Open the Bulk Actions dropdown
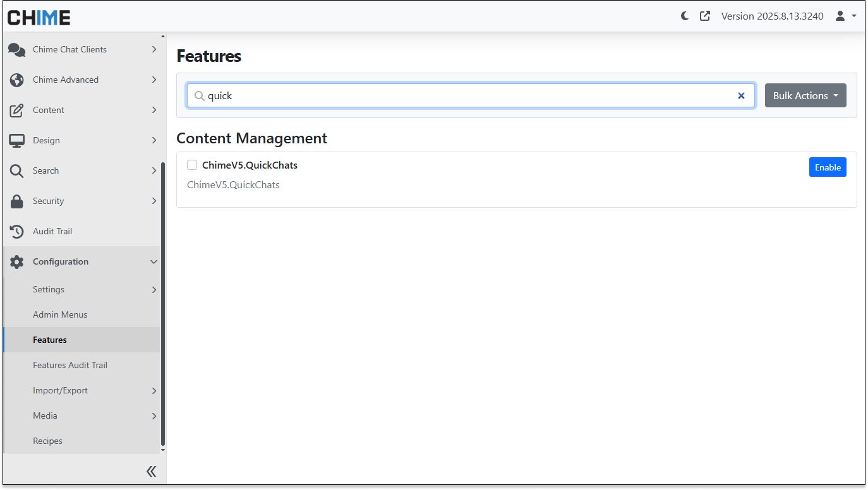This screenshot has height=490, width=868. point(805,95)
